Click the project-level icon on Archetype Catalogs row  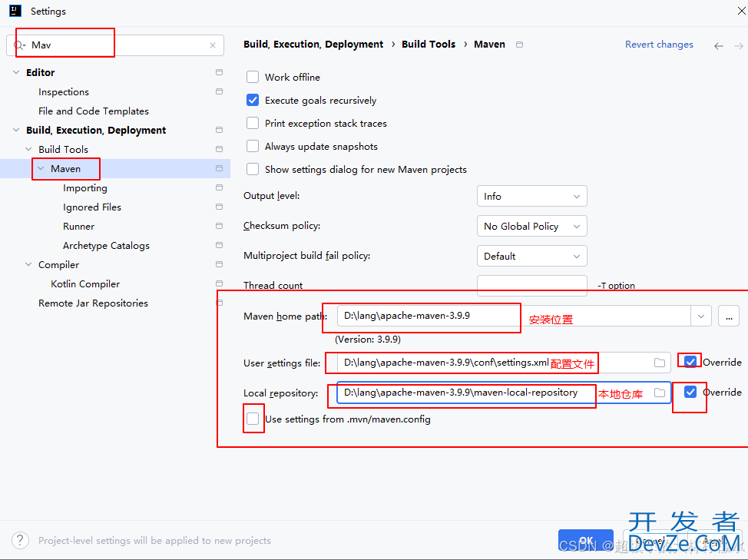pyautogui.click(x=219, y=245)
